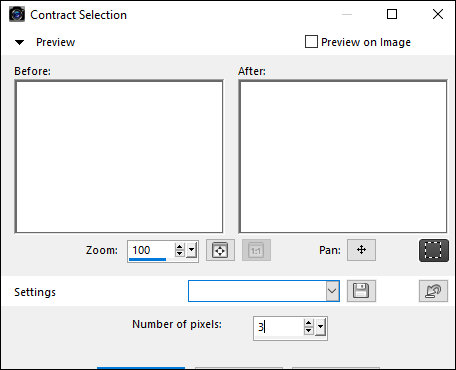Click the Pan crosshair navigate button
The height and width of the screenshot is (370, 456).
(x=361, y=250)
